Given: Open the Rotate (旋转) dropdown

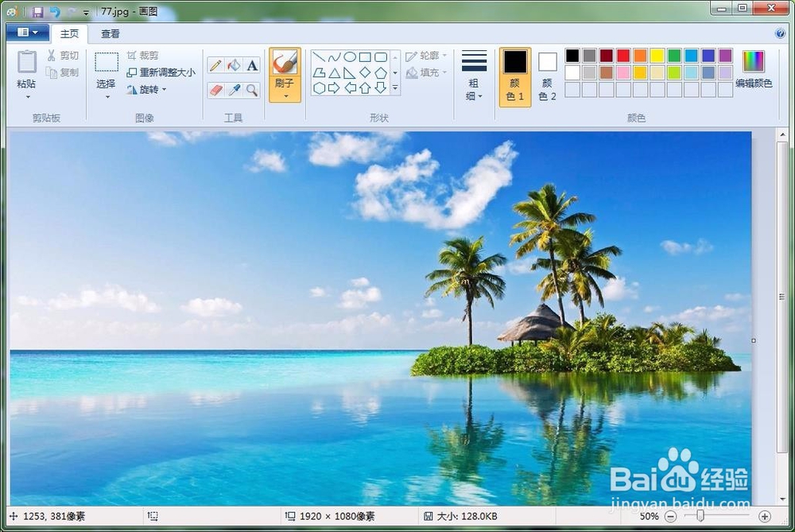Looking at the screenshot, I should (x=146, y=90).
